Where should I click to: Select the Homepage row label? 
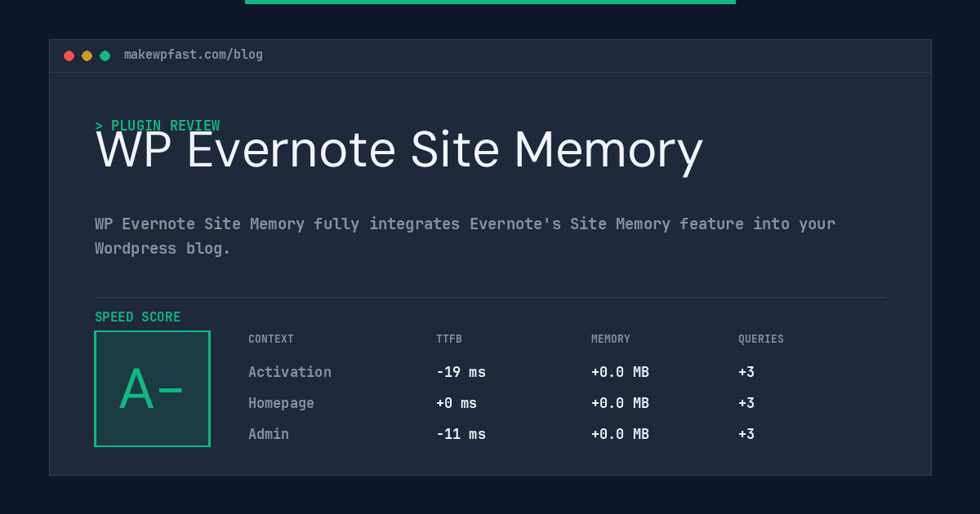pos(281,403)
